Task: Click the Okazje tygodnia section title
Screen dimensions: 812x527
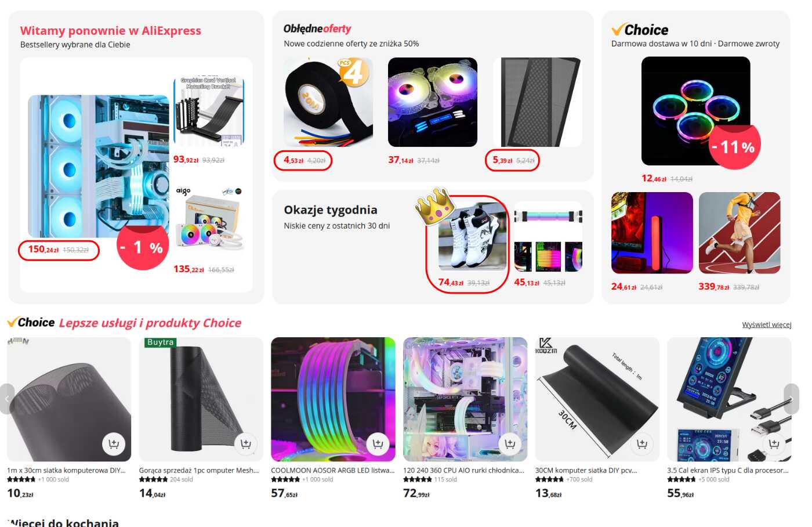Action: click(331, 210)
